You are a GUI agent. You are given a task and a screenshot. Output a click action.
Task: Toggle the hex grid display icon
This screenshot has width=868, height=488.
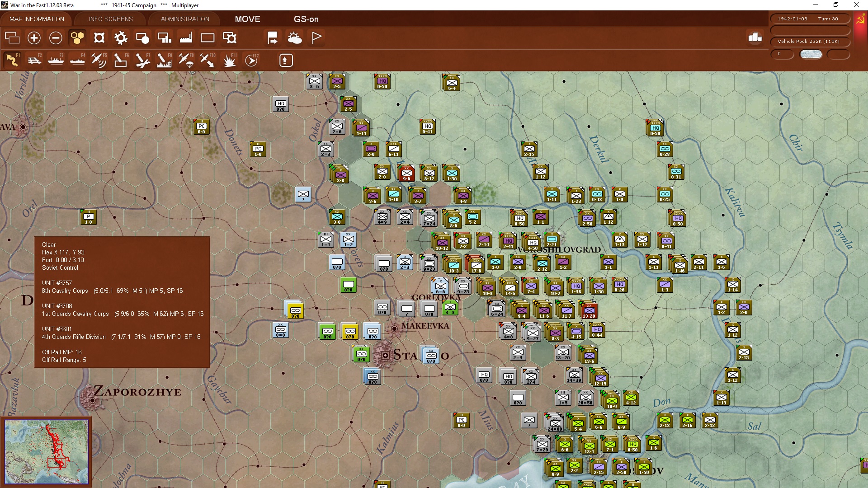(77, 38)
